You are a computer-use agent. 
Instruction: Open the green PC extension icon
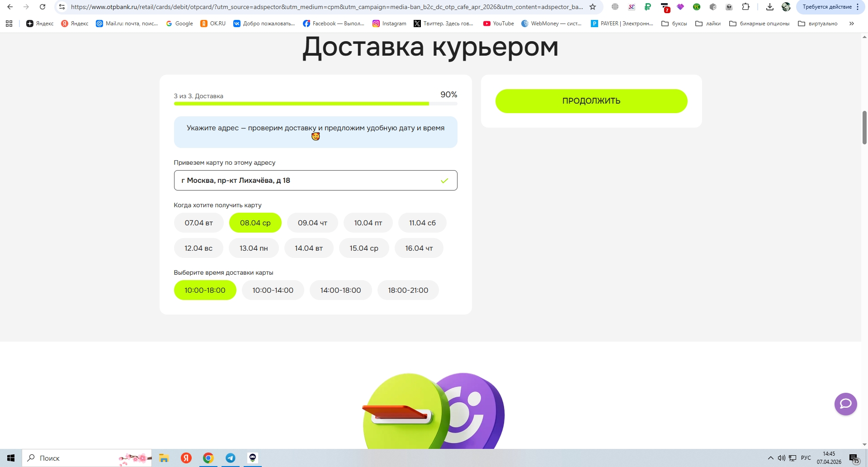pos(697,7)
